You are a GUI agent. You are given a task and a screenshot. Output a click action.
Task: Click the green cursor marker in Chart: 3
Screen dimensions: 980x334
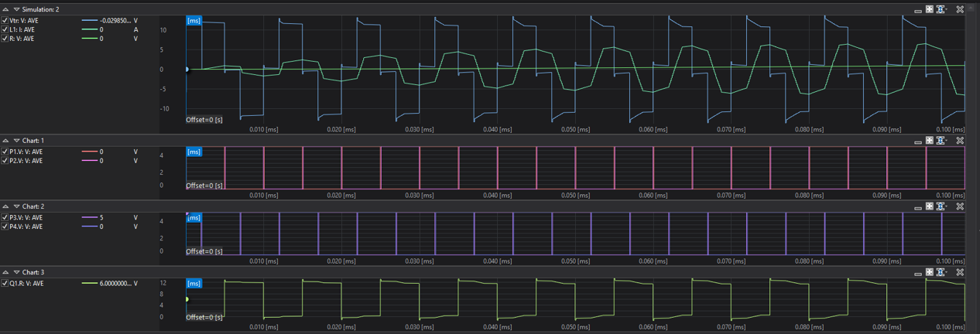pos(187,299)
